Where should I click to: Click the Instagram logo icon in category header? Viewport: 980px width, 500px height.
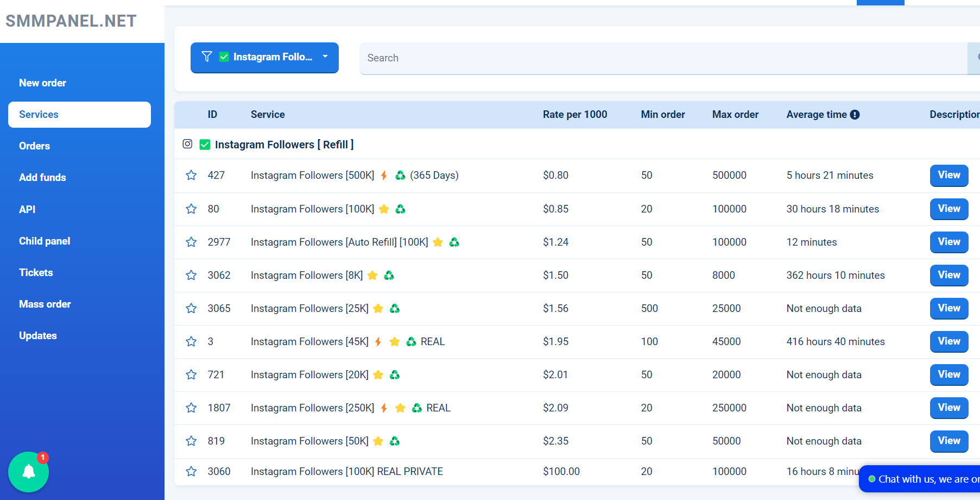coord(187,144)
